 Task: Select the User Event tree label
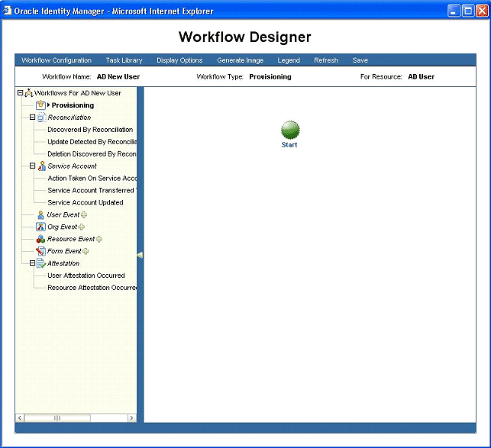click(x=63, y=214)
